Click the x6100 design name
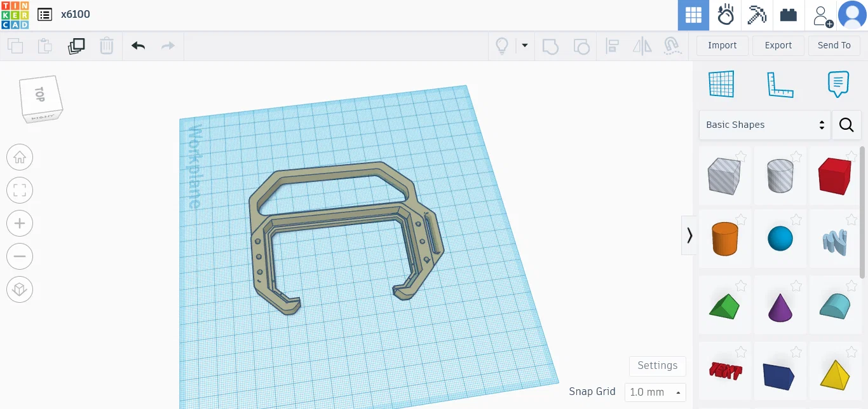 pyautogui.click(x=76, y=14)
